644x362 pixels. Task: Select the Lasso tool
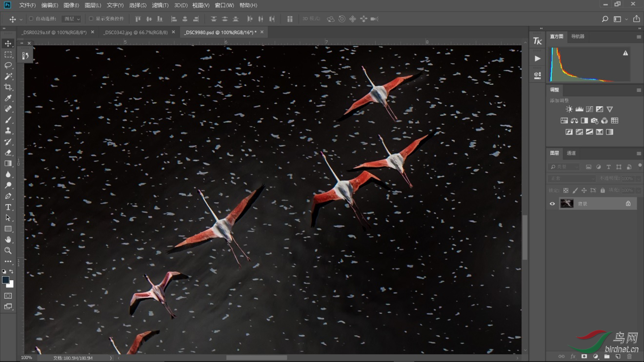pos(8,65)
